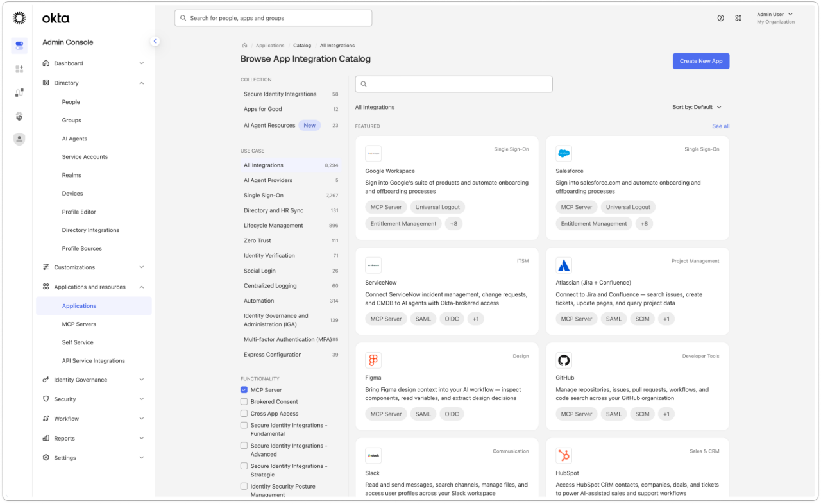Click the Google Workspace app logo
The image size is (821, 504).
pyautogui.click(x=373, y=153)
